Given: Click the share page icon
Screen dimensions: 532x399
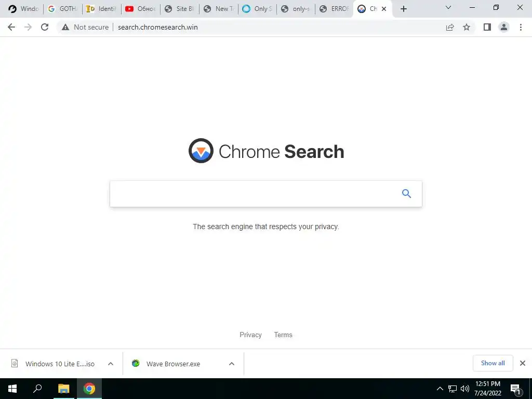Looking at the screenshot, I should 450,27.
